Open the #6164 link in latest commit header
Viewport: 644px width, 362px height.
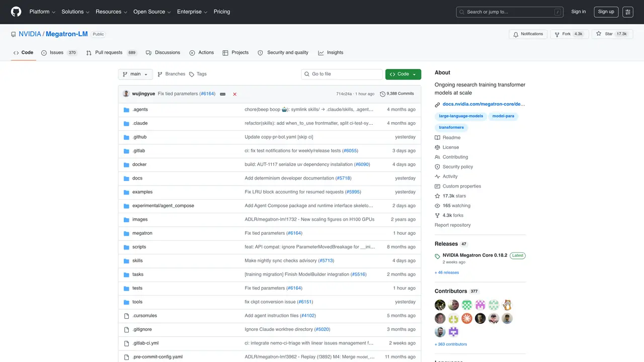207,94
